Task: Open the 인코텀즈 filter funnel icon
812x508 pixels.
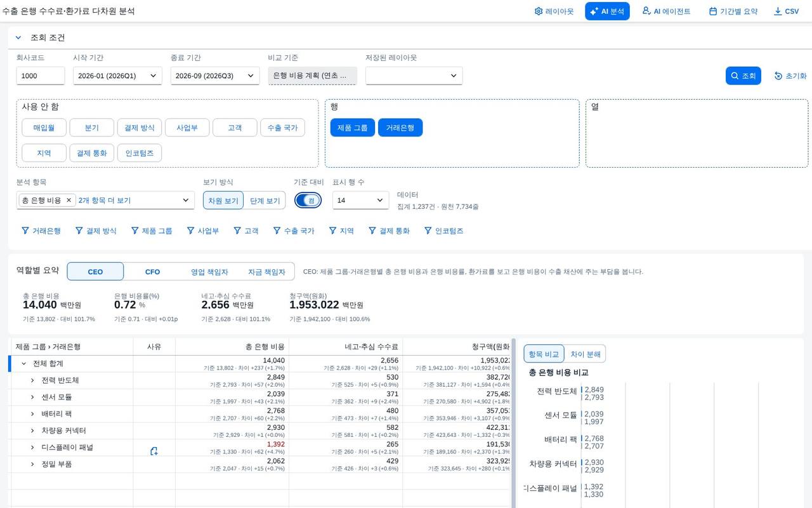Action: (428, 231)
